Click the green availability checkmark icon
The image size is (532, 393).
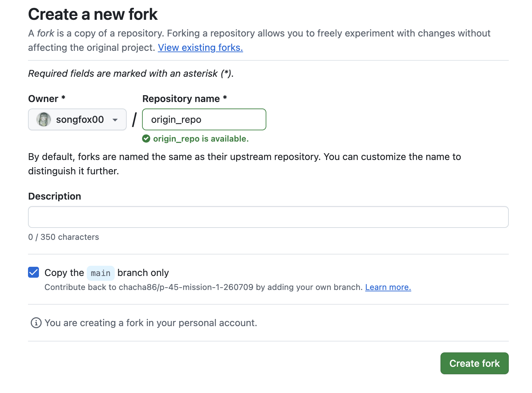[x=146, y=139]
